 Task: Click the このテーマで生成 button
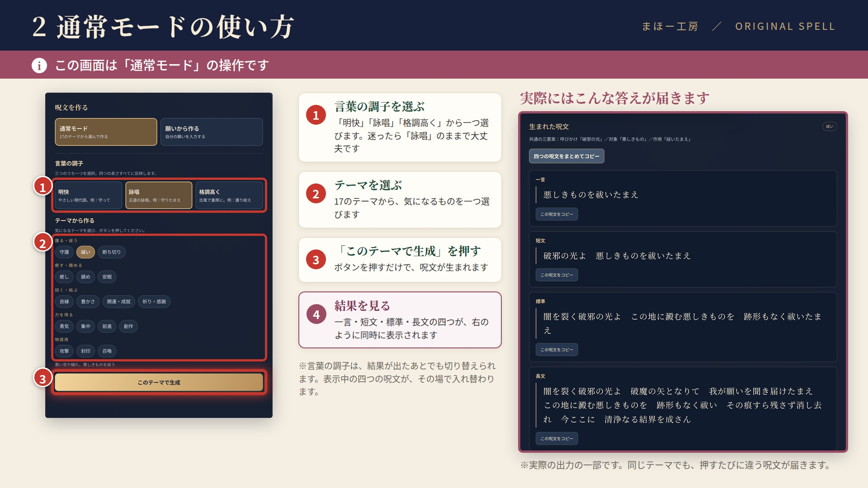[159, 382]
